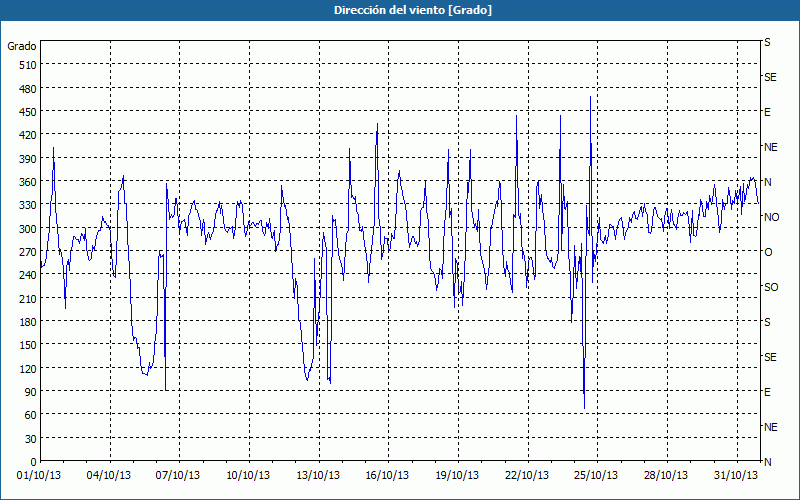Click the date label 25/10/13
This screenshot has height=500, width=800.
click(596, 476)
